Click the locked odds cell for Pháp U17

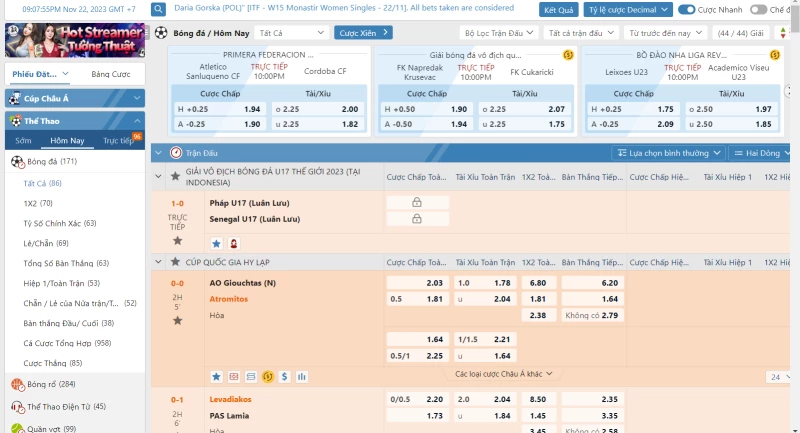click(417, 202)
